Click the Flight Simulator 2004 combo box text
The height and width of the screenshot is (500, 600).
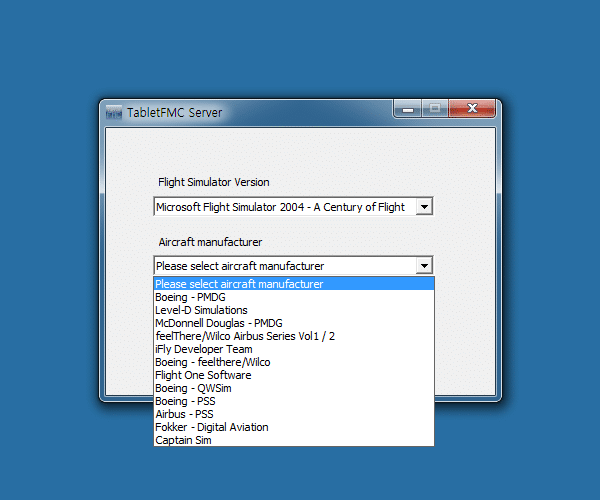click(282, 207)
